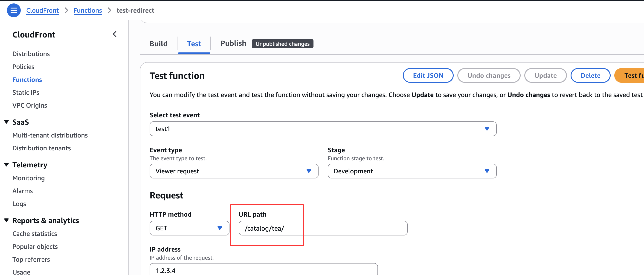Open the Stage dropdown
This screenshot has width=644, height=275.
coord(412,171)
